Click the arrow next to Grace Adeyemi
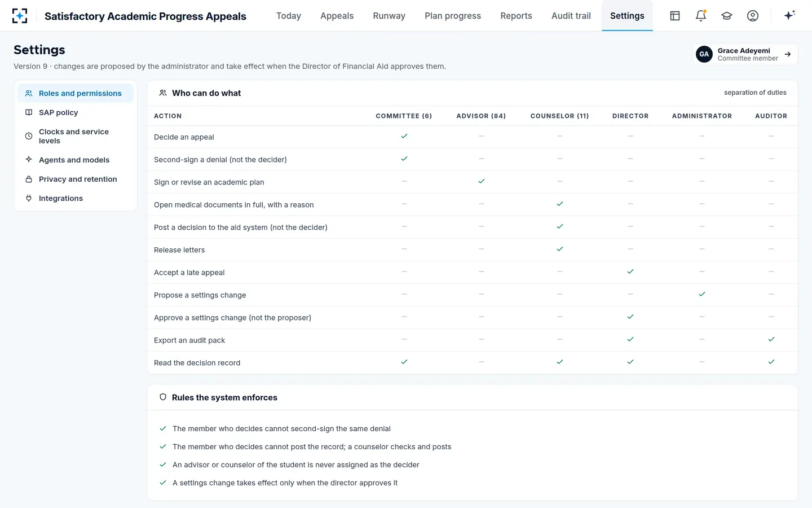The image size is (812, 508). point(788,54)
